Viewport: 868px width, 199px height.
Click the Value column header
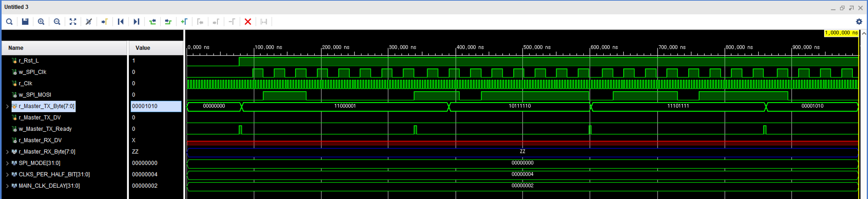(156, 48)
